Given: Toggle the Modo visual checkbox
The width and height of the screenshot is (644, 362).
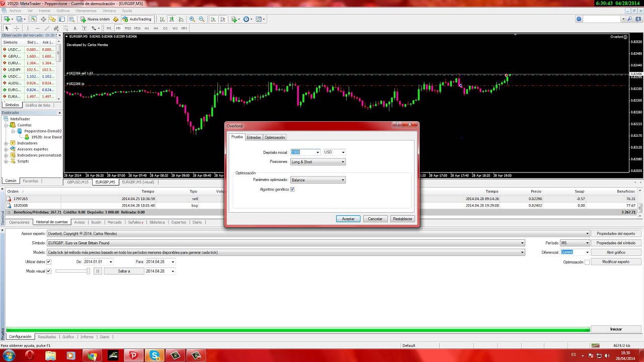Looking at the screenshot, I should (x=49, y=271).
